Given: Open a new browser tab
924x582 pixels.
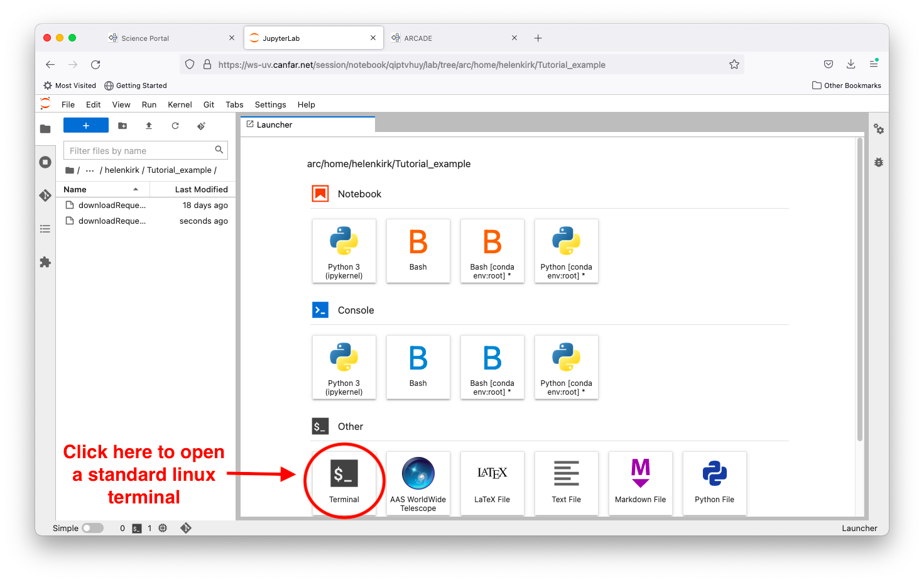Looking at the screenshot, I should [538, 38].
